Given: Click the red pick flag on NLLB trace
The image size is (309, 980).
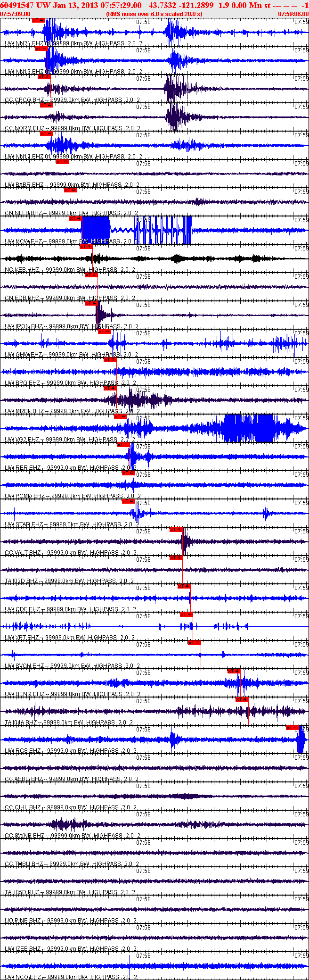Looking at the screenshot, I should pyautogui.click(x=70, y=190).
